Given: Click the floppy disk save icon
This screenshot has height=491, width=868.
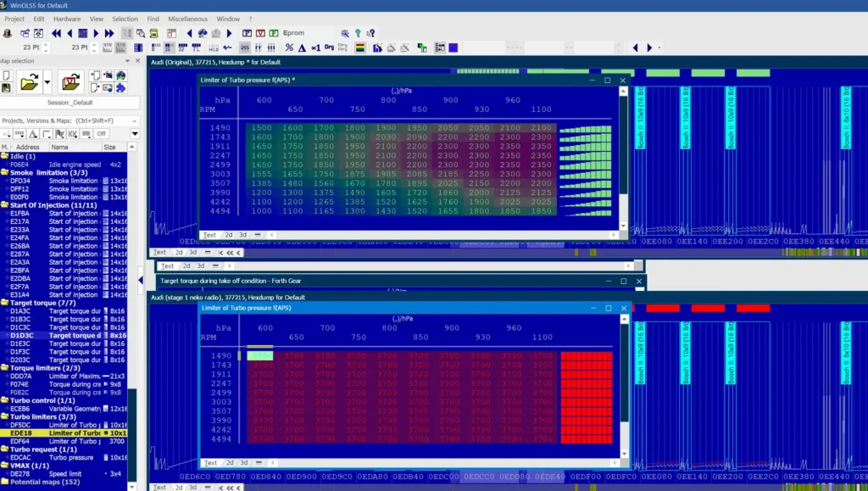Looking at the screenshot, I should click(x=6, y=88).
